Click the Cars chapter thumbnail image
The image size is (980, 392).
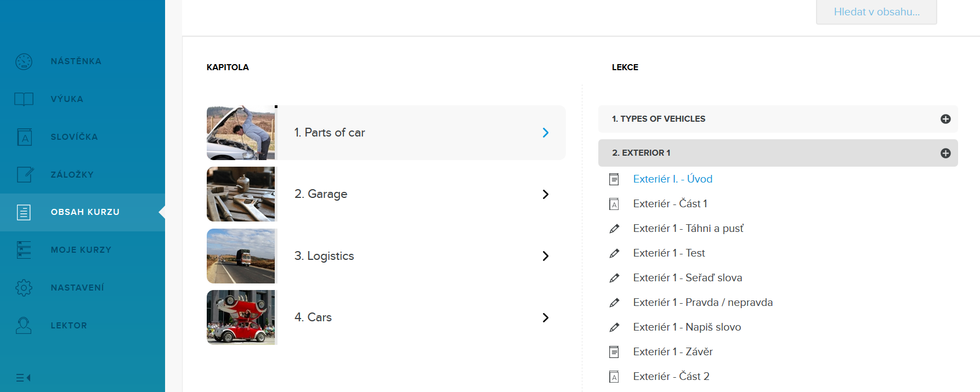pyautogui.click(x=241, y=317)
